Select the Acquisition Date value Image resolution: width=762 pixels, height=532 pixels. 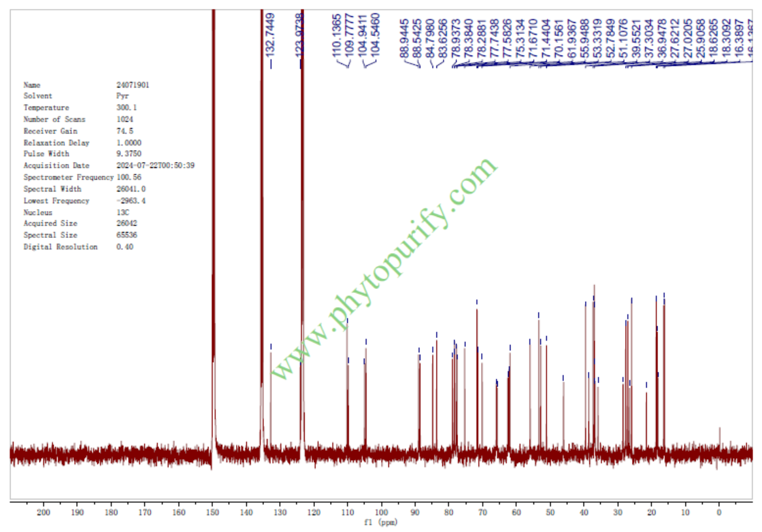[155, 166]
